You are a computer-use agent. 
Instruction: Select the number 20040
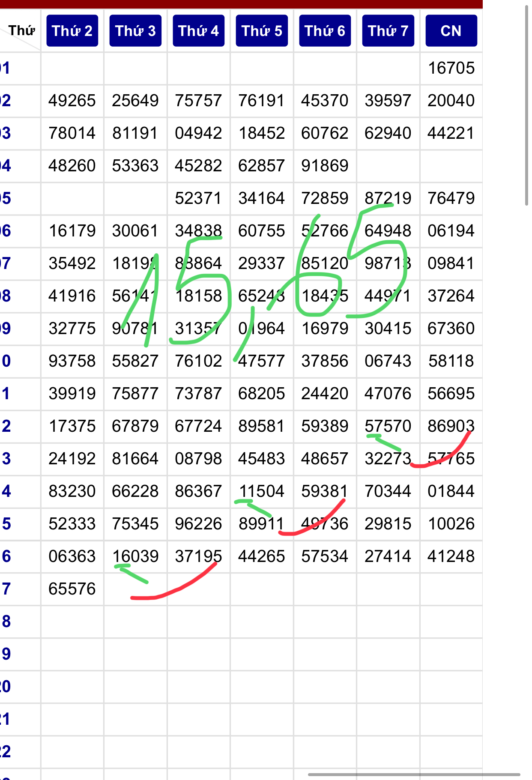pos(451,101)
